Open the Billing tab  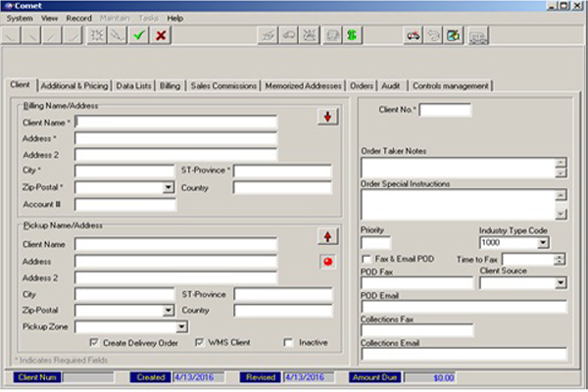[x=170, y=86]
